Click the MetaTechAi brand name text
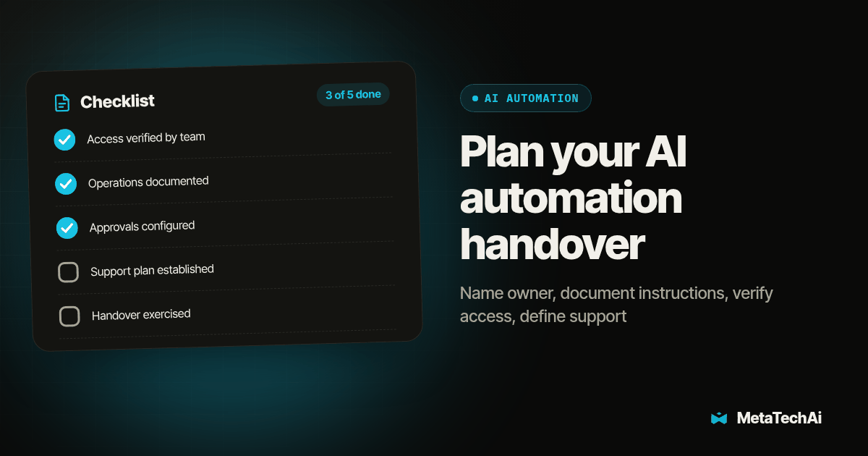Image resolution: width=868 pixels, height=456 pixels. coord(779,418)
